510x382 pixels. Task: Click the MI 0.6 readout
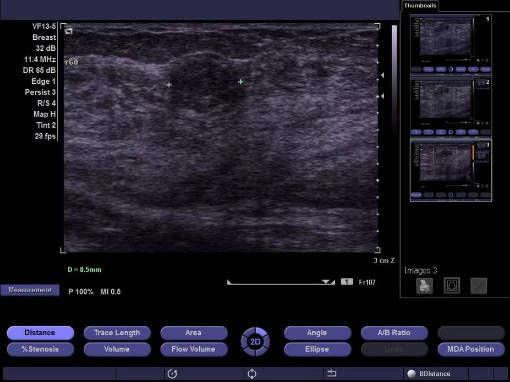pos(111,292)
